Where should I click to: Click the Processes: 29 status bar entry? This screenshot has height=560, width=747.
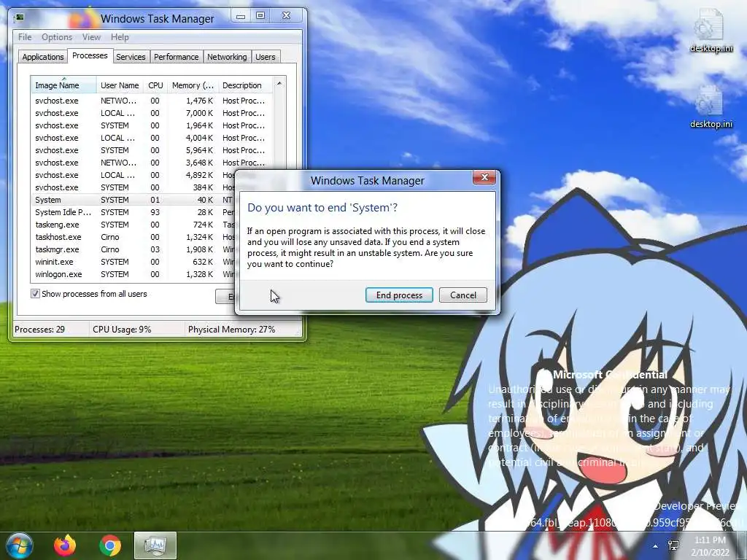tap(50, 330)
